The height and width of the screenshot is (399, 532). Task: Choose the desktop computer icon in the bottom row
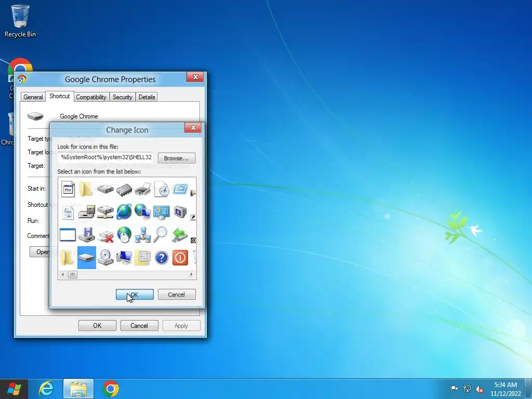(124, 258)
